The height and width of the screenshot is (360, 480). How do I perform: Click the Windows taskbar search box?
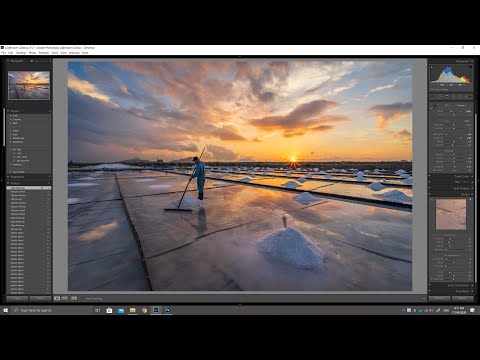(x=52, y=310)
